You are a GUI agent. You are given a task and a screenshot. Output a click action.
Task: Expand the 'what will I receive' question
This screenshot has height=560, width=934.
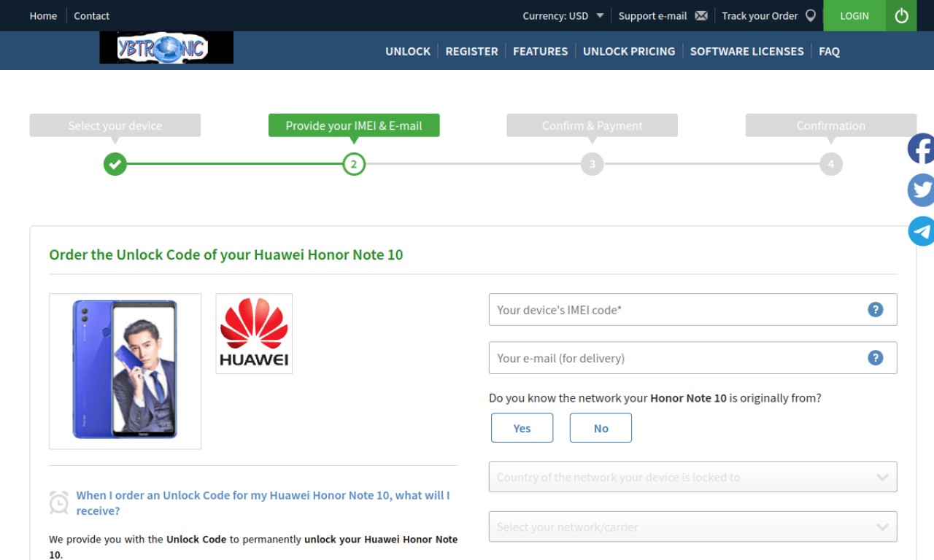click(x=263, y=503)
